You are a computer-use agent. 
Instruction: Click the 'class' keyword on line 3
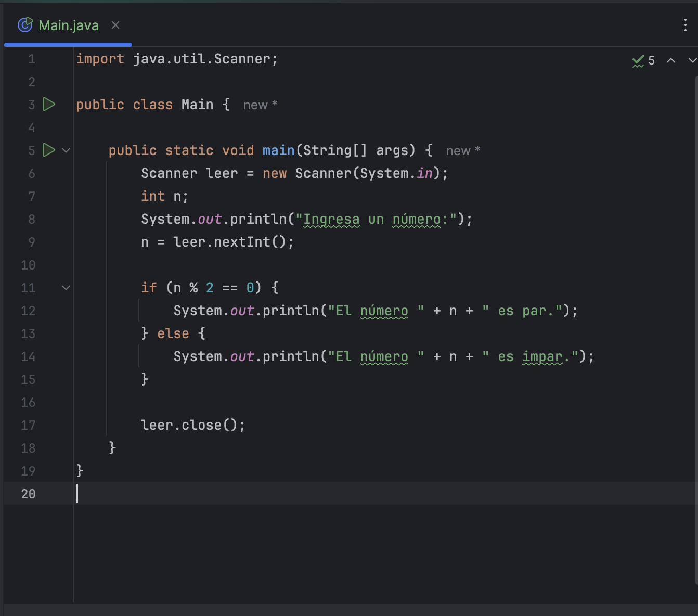(x=153, y=105)
